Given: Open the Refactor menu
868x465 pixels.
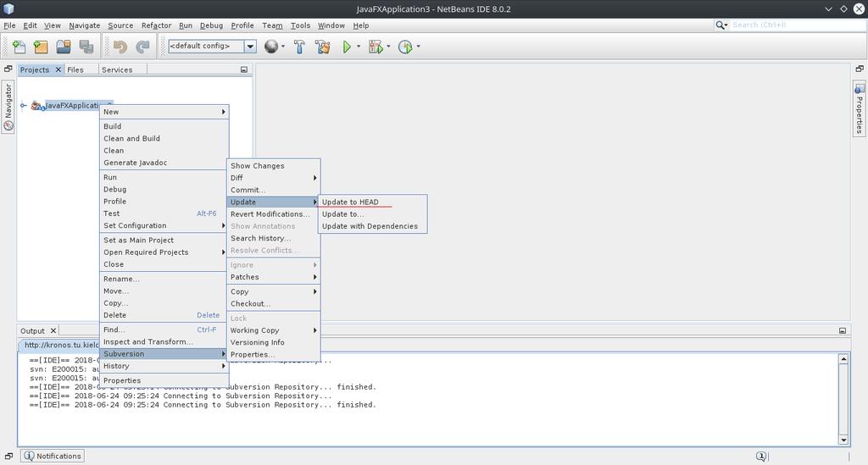Looking at the screenshot, I should [156, 25].
